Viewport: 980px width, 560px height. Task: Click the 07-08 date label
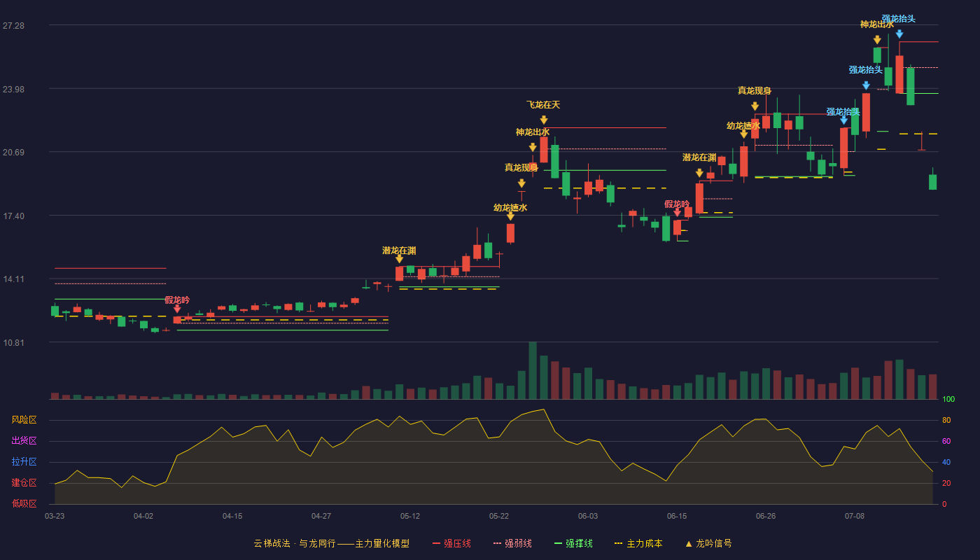(x=855, y=516)
